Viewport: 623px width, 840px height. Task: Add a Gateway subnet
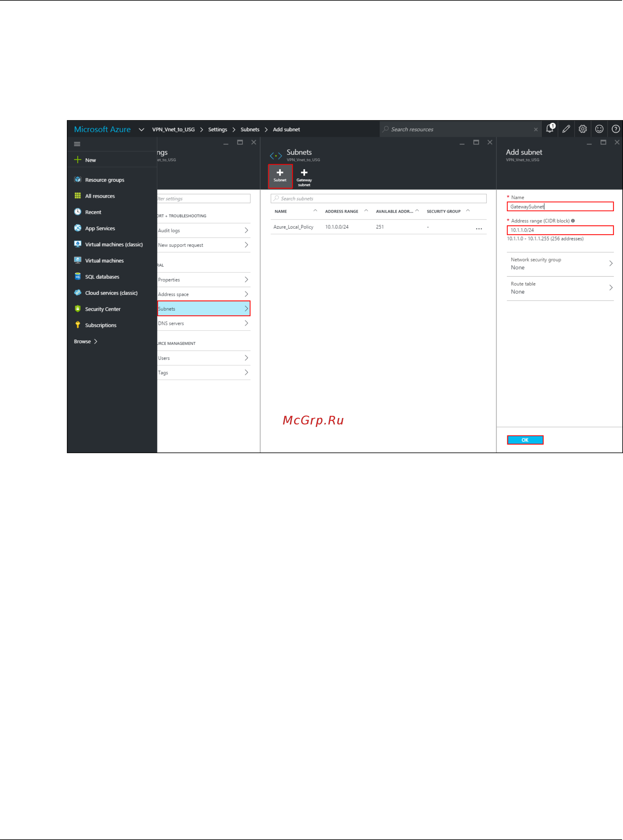tap(304, 177)
